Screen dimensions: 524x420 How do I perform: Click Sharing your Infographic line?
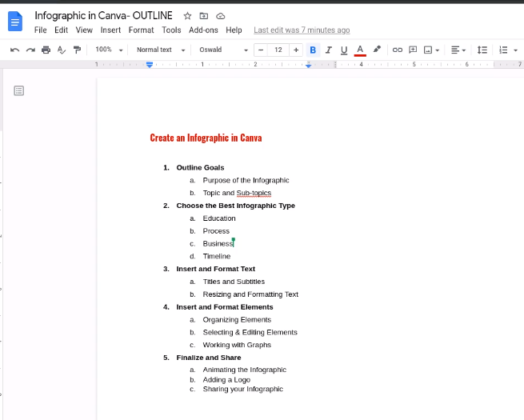(243, 390)
